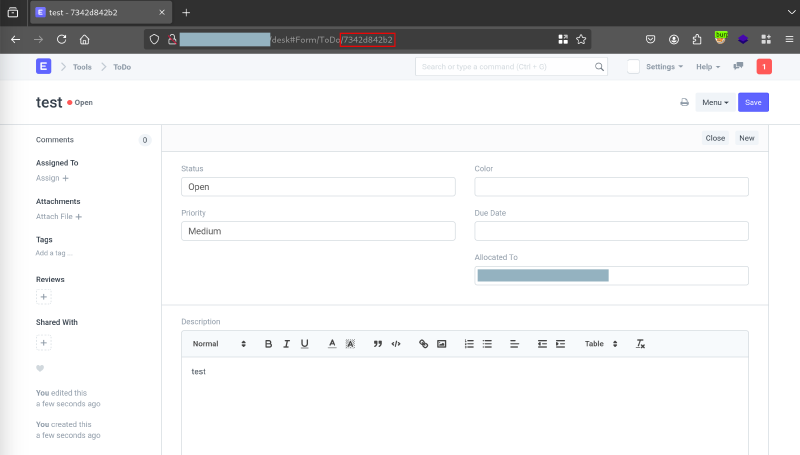
Task: Reload the current page
Action: pos(61,39)
